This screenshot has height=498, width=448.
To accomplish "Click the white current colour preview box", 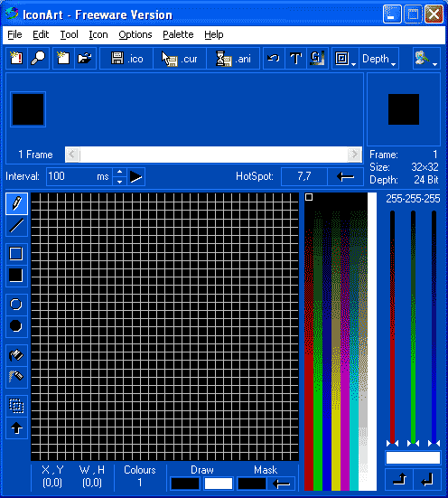I will click(x=413, y=457).
